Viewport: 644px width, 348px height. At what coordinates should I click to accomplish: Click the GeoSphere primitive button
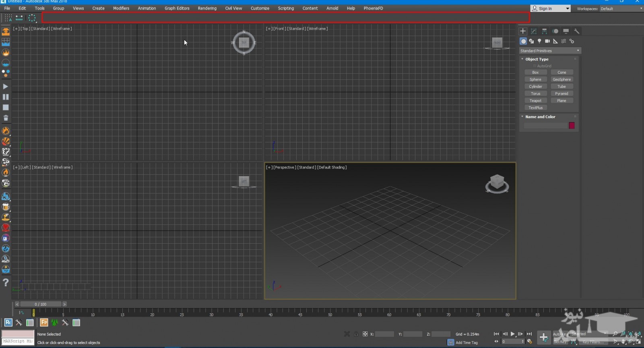pos(561,79)
